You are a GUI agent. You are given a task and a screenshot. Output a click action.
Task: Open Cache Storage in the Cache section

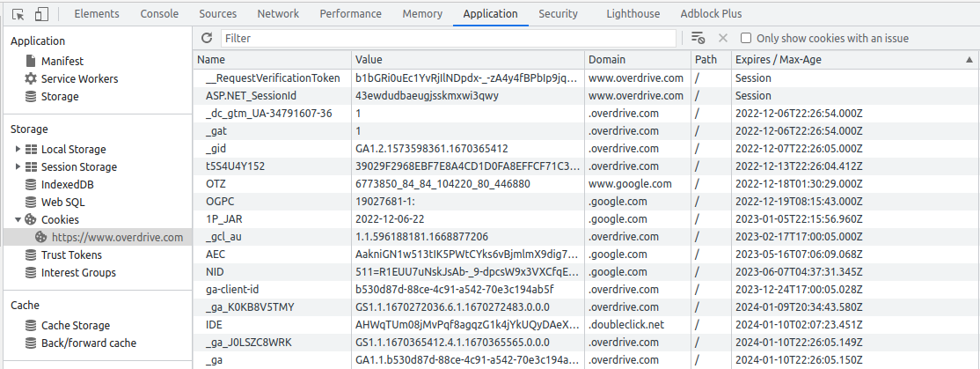point(75,326)
